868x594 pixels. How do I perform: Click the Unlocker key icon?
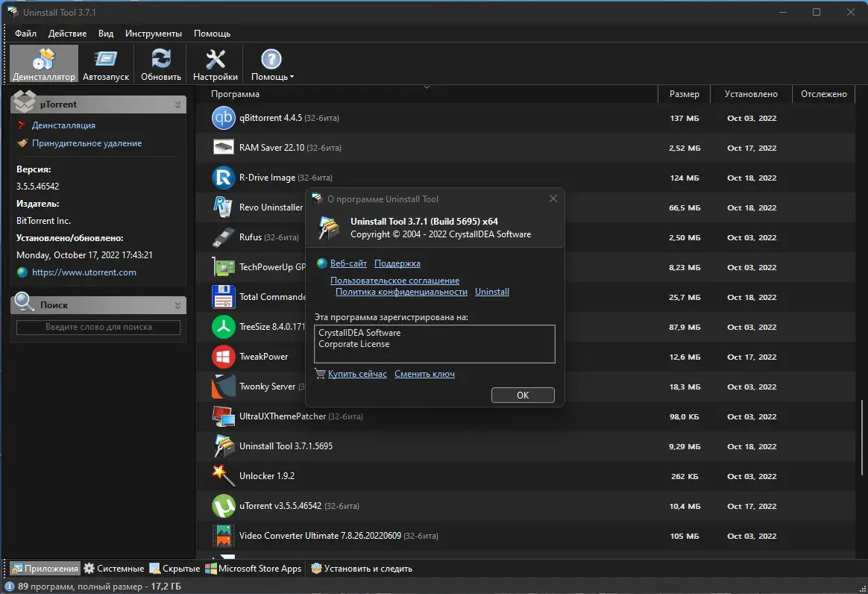click(x=223, y=476)
